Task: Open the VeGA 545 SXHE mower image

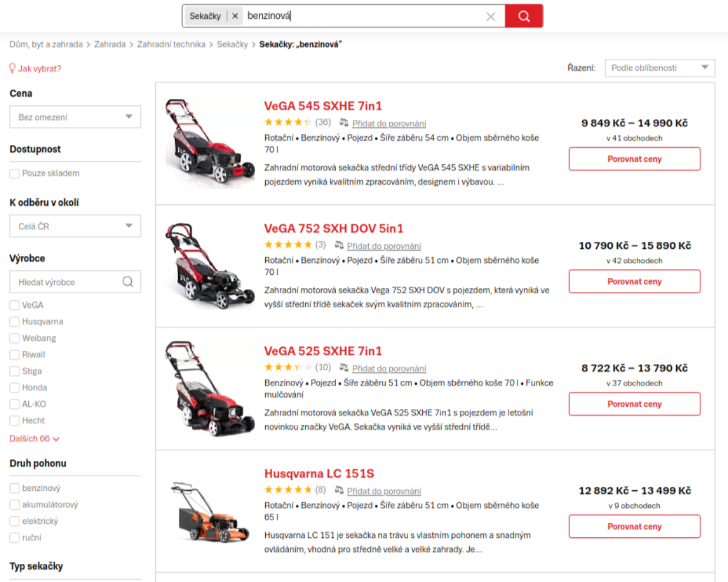Action: coord(211,142)
